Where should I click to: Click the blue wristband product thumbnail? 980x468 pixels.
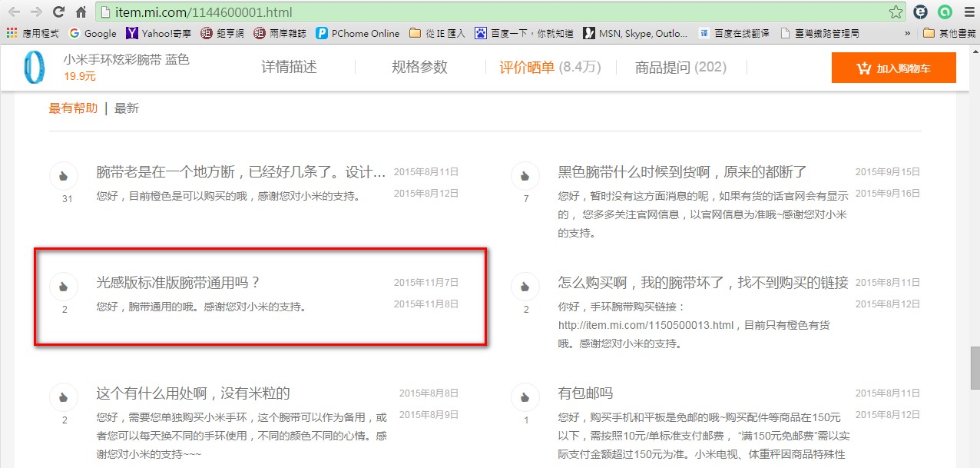click(x=34, y=67)
